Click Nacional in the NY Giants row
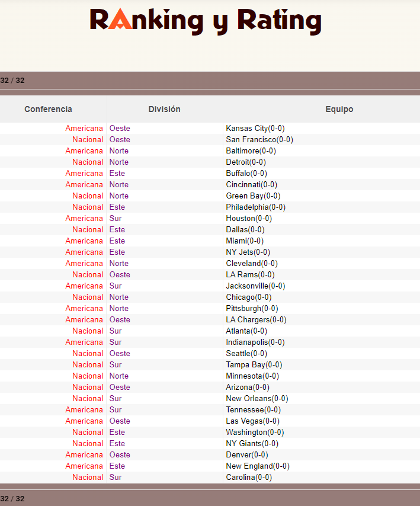This screenshot has height=506, width=420. click(88, 443)
